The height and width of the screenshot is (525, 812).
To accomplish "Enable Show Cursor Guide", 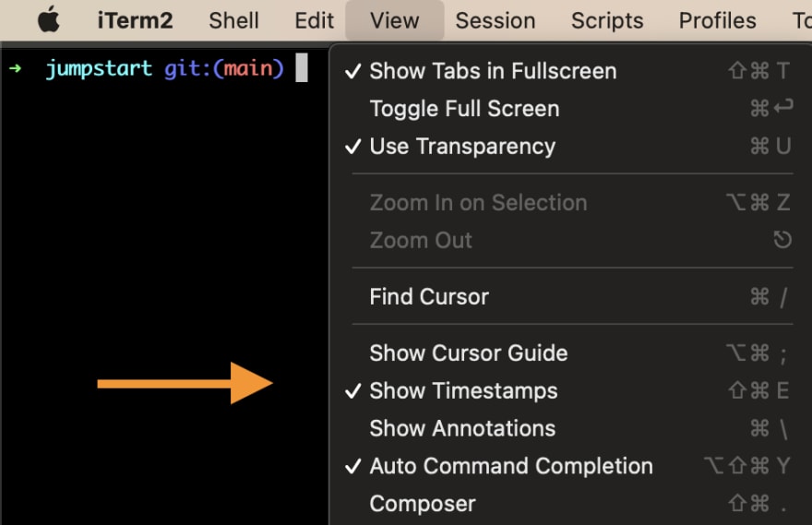I will 568,353.
